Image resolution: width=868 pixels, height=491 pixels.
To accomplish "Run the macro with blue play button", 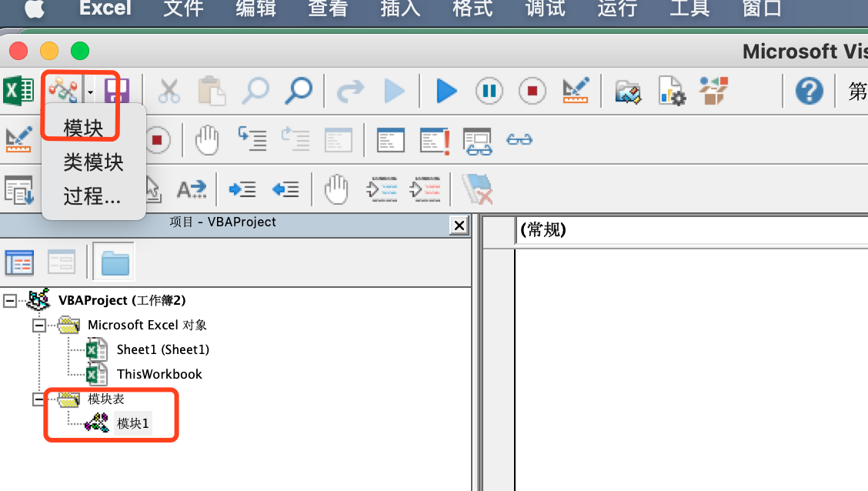I will tap(446, 91).
